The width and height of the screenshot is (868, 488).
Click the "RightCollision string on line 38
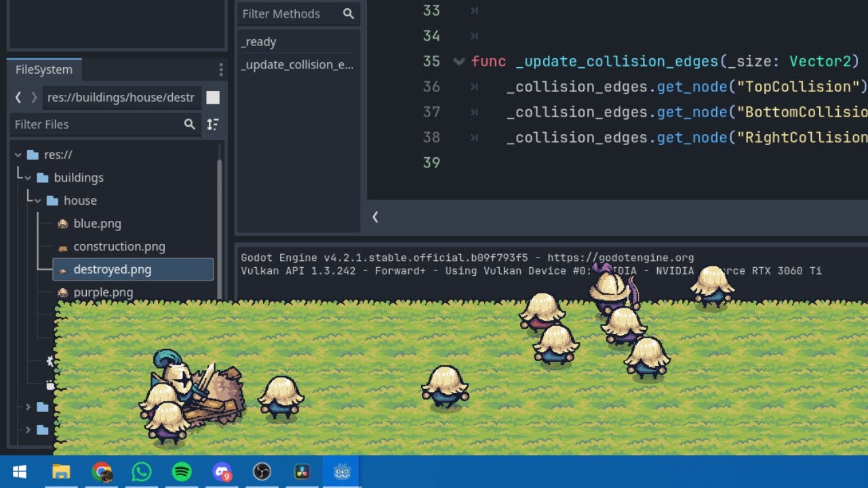pos(802,138)
